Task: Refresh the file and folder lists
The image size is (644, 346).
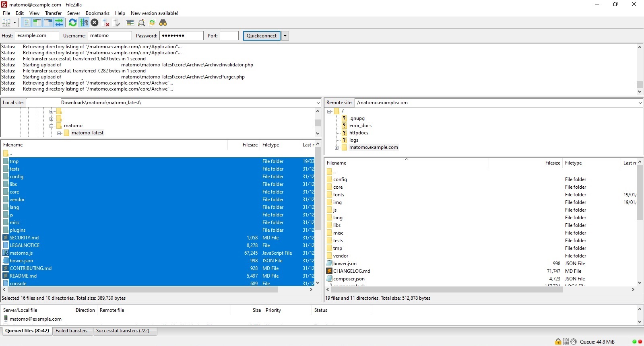Action: coord(72,23)
